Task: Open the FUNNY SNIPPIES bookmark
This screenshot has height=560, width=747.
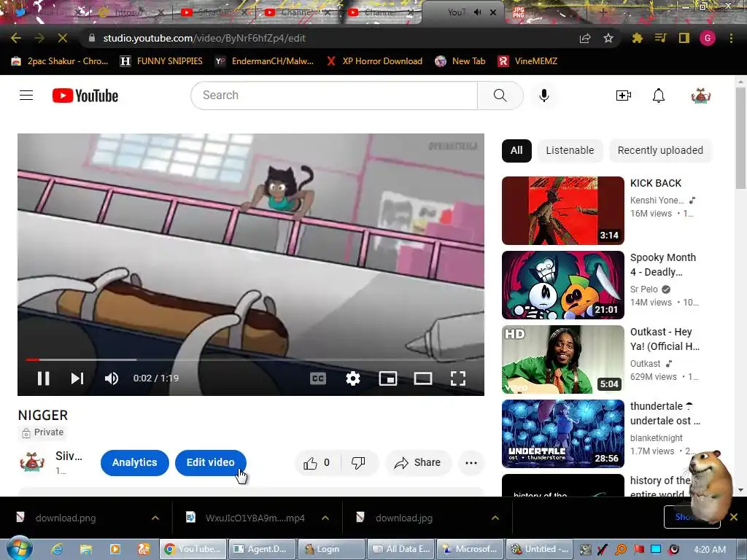Action: 161,61
